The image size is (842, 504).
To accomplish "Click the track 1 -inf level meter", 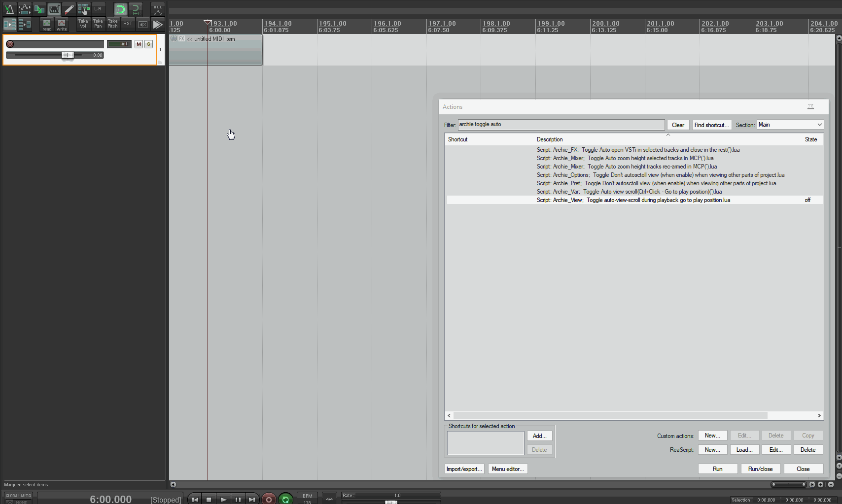I will [119, 44].
